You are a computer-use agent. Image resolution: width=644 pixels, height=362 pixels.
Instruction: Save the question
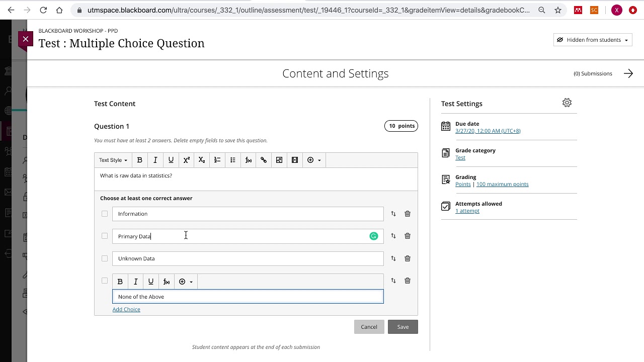click(x=403, y=327)
